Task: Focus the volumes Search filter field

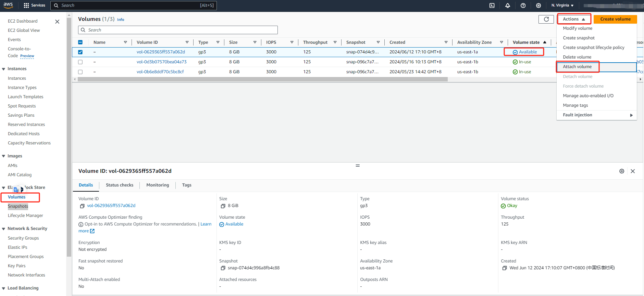Action: click(x=178, y=30)
